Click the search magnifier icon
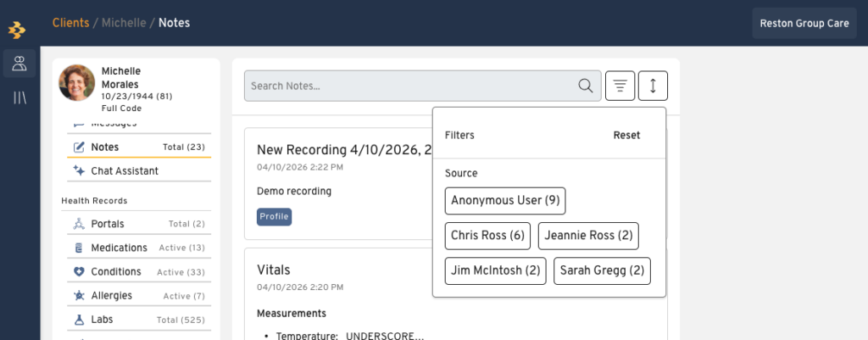Viewport: 868px width, 340px height. coord(585,86)
